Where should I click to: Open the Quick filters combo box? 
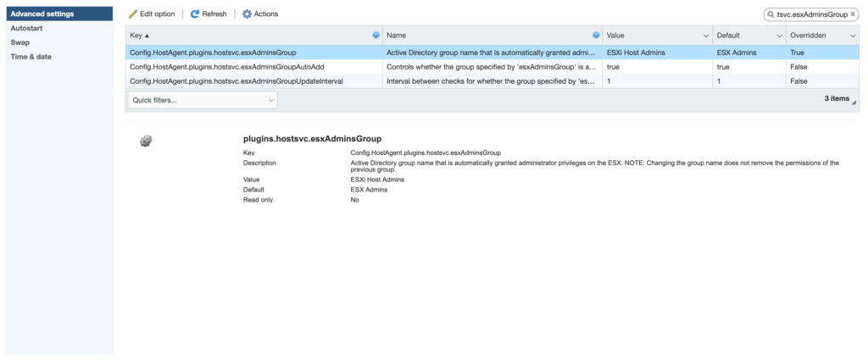tap(202, 100)
